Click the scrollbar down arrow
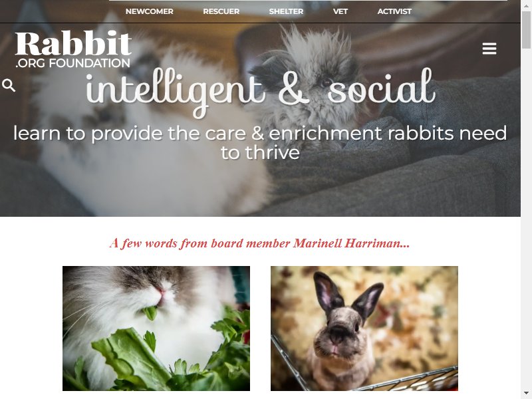 pos(526,394)
